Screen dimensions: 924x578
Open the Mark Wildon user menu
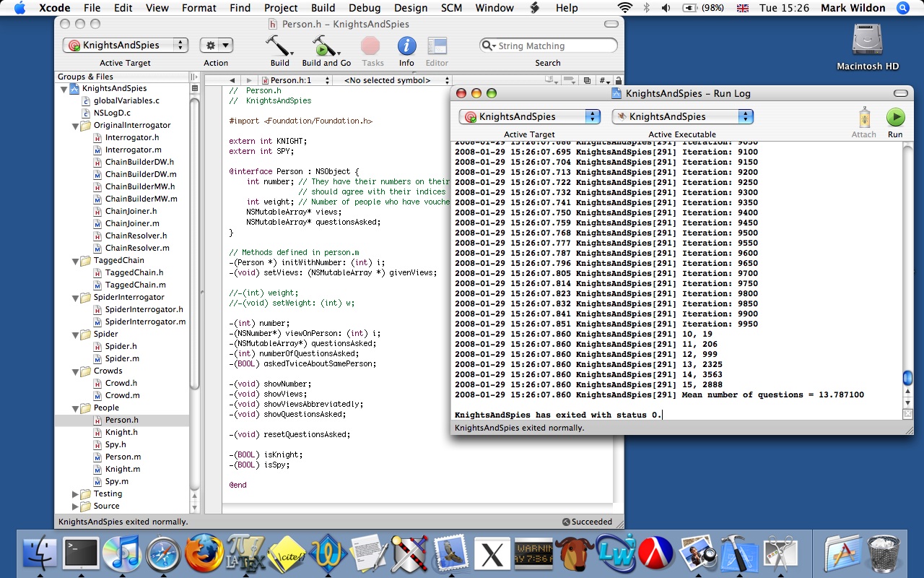point(853,8)
